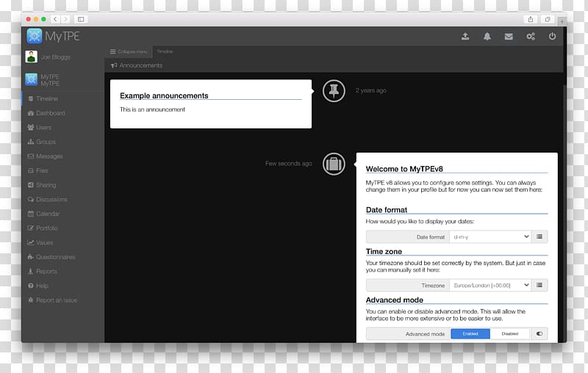Screen dimensions: 588x373
Task: Open settings gears icon in header
Action: (531, 36)
